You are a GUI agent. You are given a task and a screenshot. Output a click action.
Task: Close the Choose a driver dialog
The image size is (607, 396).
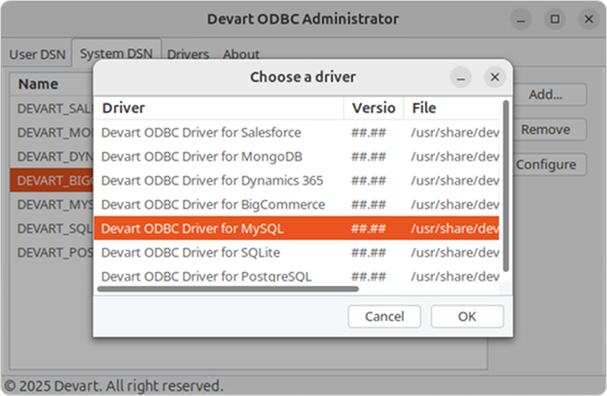click(x=495, y=77)
